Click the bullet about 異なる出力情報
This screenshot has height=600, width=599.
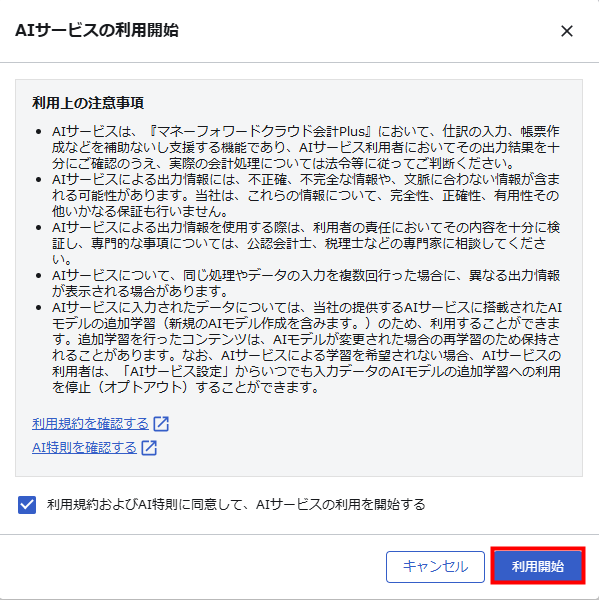pos(306,284)
